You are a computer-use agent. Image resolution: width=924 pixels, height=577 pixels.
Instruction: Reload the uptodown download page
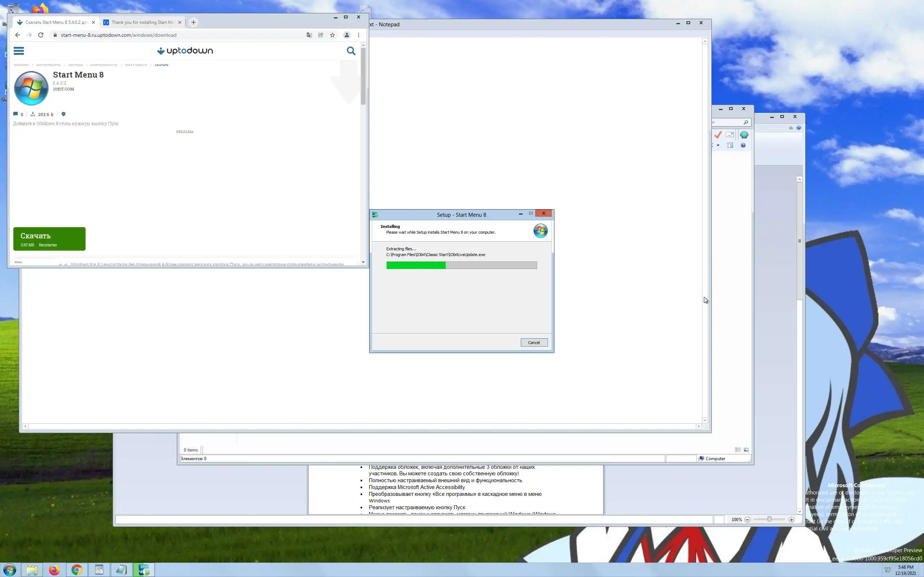(41, 35)
